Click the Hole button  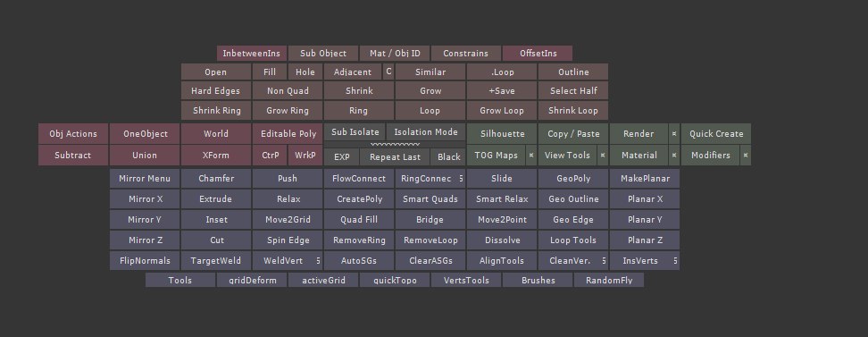pos(305,72)
